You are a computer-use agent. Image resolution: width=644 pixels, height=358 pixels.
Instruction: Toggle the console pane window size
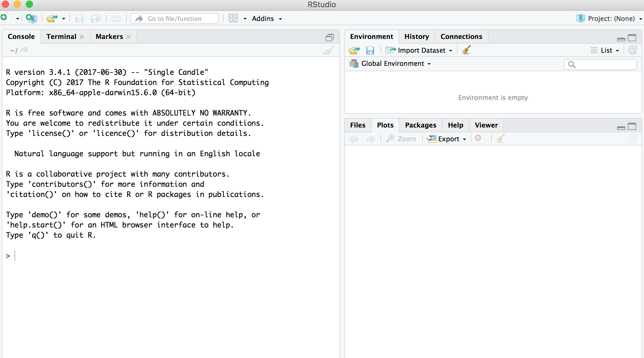pos(330,38)
